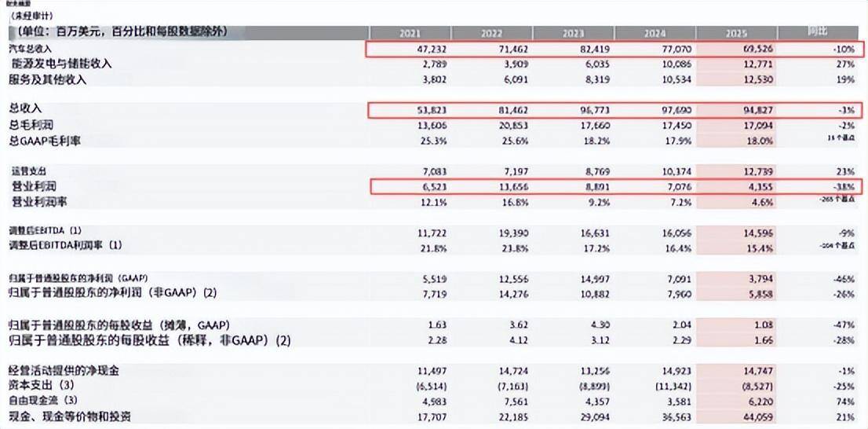Select the 营业利润 row label
Image resolution: width=868 pixels, height=429 pixels.
pos(35,186)
